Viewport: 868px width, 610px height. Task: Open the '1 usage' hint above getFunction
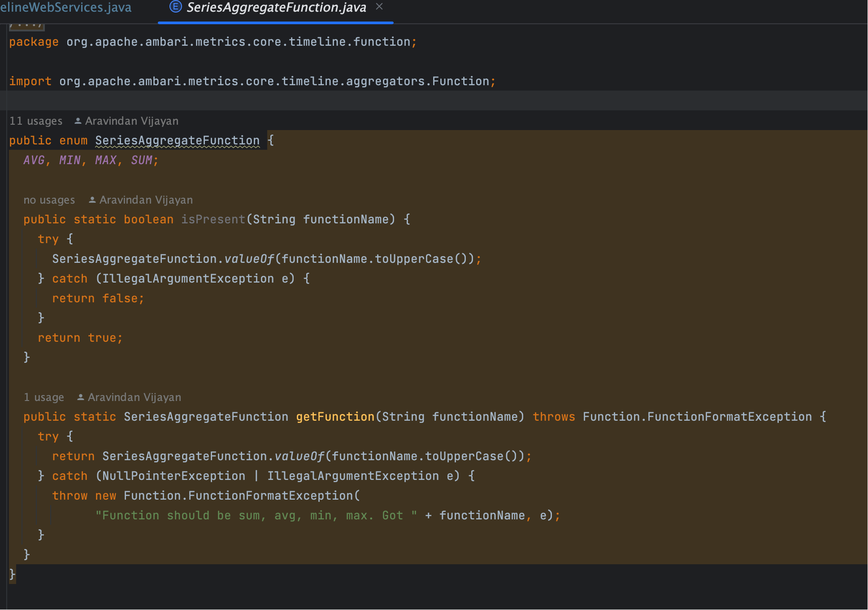pos(44,397)
